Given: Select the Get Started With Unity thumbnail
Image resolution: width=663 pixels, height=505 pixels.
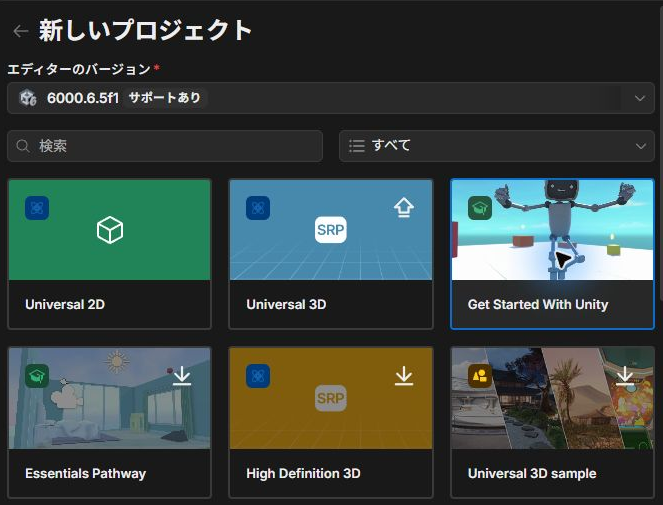Looking at the screenshot, I should 552,230.
